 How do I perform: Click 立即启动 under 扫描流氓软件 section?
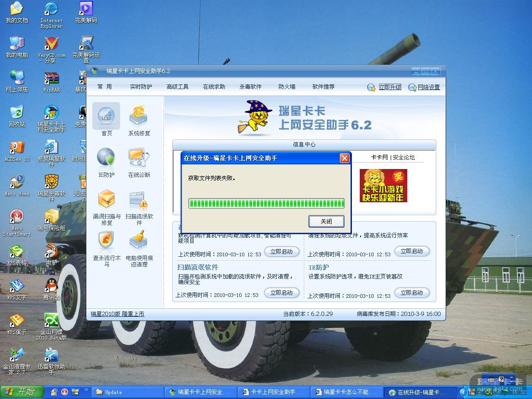(282, 293)
